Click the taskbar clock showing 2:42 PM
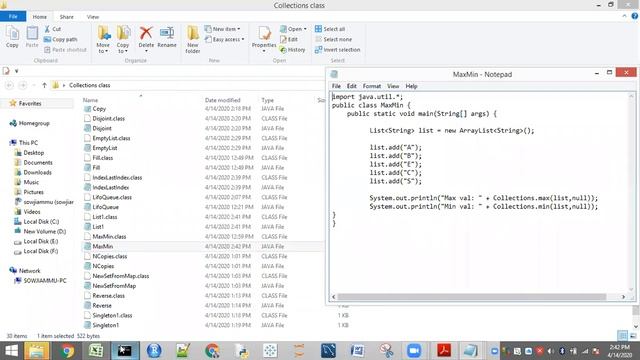 pos(619,351)
